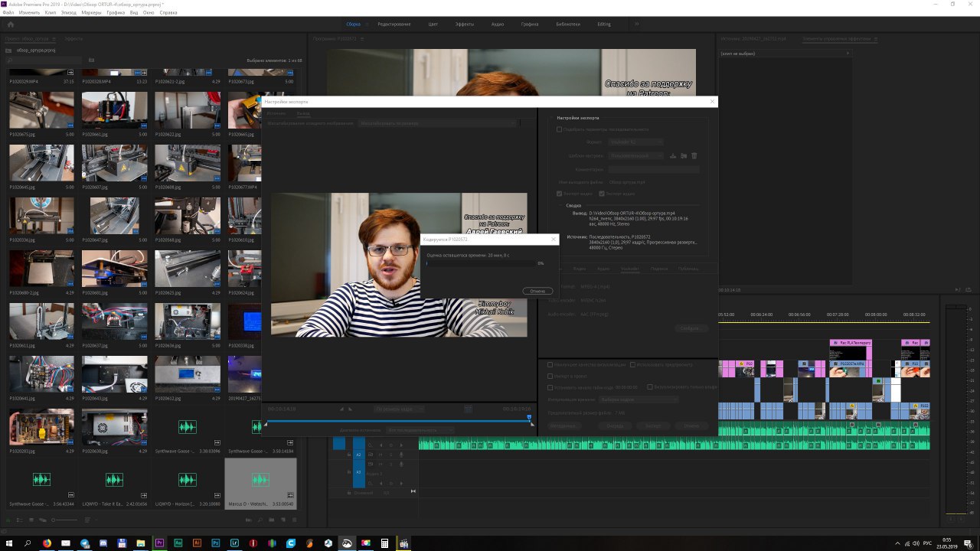This screenshot has width=980, height=551.
Task: Open the source scaling dropdown on Вывод tab
Action: click(439, 122)
